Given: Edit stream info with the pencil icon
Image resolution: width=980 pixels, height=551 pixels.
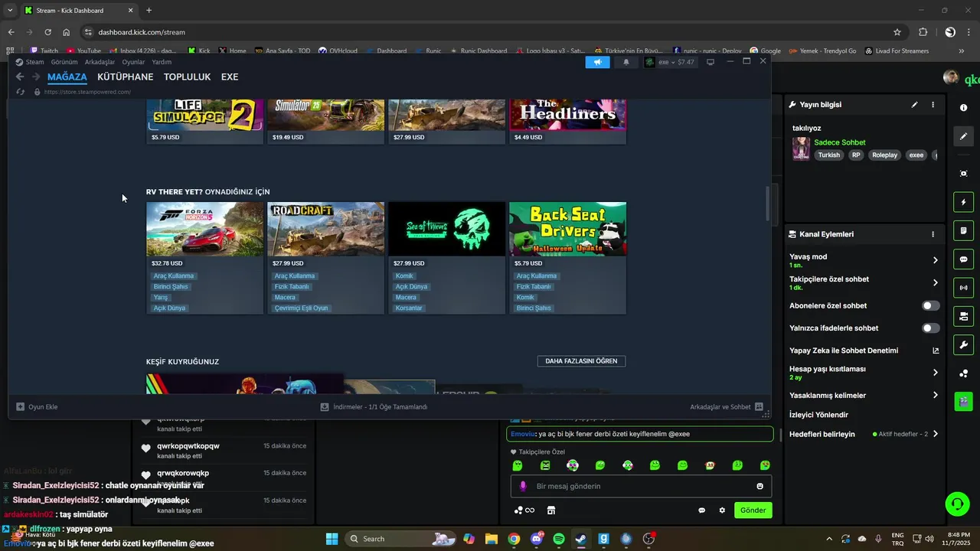Looking at the screenshot, I should (914, 104).
